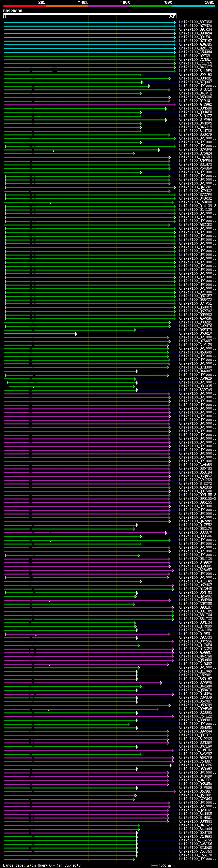Viewport: 218px width, 868px height.
Task: Select hit label UniRef100_Q9HE05
Action: point(196,709)
